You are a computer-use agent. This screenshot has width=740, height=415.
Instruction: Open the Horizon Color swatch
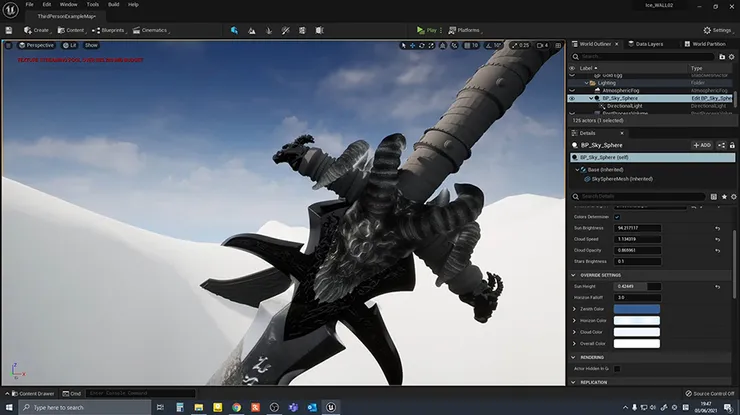click(637, 321)
